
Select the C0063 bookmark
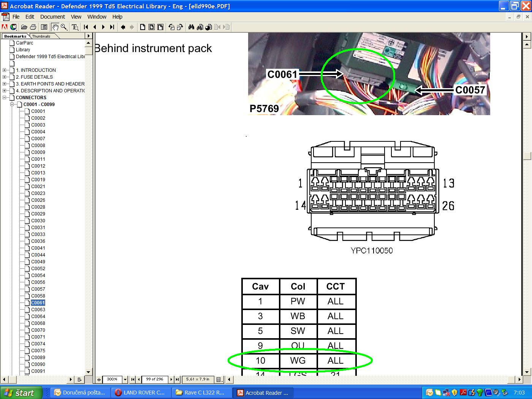tap(38, 310)
